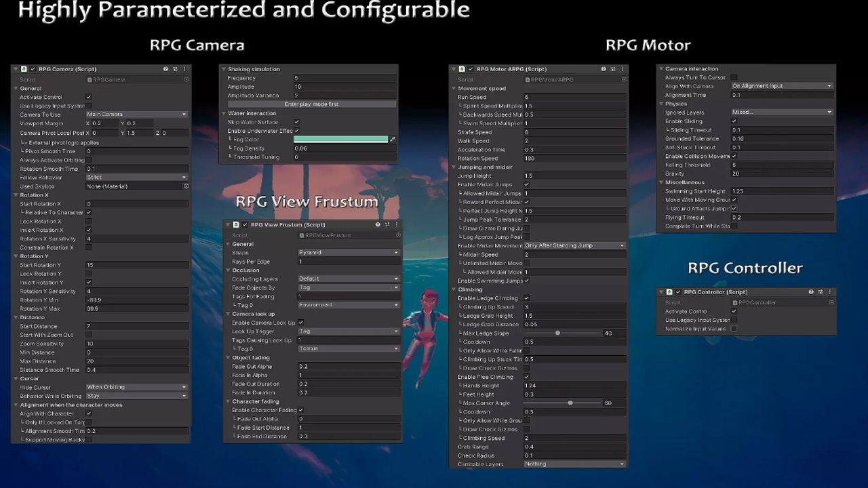The image size is (868, 488).
Task: Click help icon on RPG Controller component
Action: tap(811, 292)
